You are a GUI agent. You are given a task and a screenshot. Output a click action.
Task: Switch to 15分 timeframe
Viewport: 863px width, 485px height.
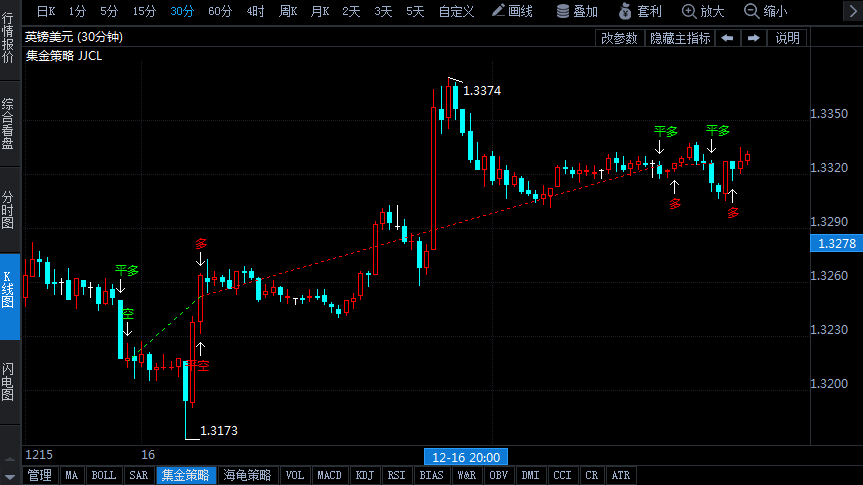click(144, 11)
